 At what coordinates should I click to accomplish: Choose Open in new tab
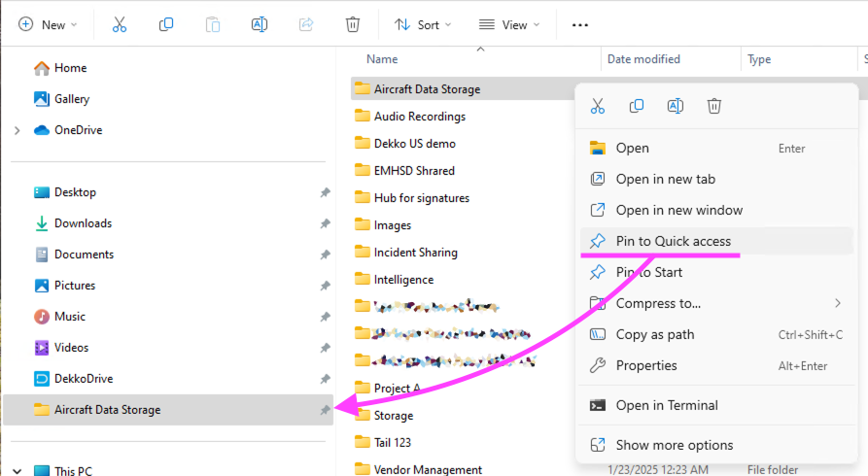pyautogui.click(x=716, y=180)
